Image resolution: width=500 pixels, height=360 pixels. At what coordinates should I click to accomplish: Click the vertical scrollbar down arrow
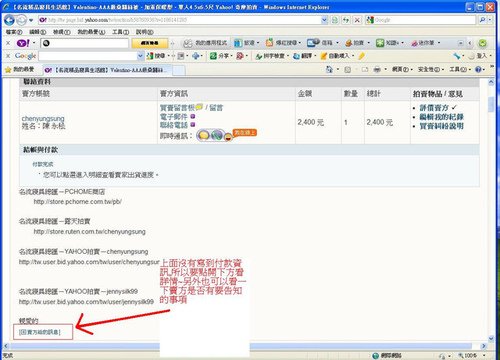point(491,339)
